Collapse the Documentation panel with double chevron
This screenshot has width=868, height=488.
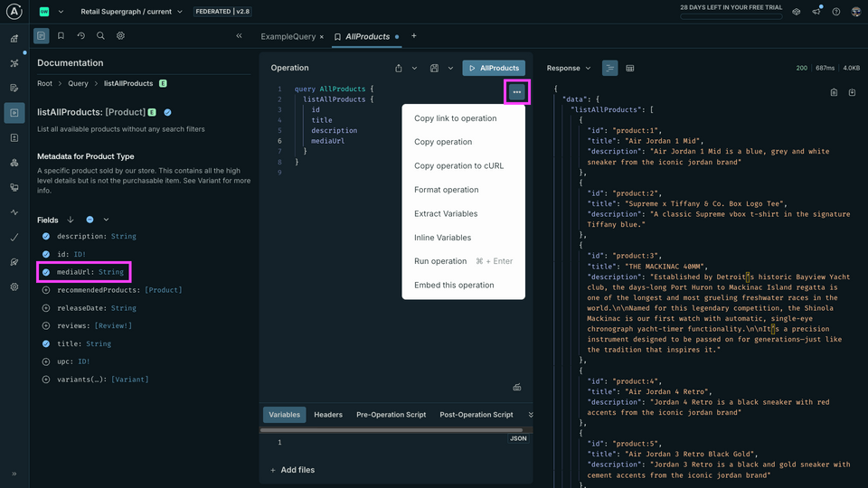[239, 36]
